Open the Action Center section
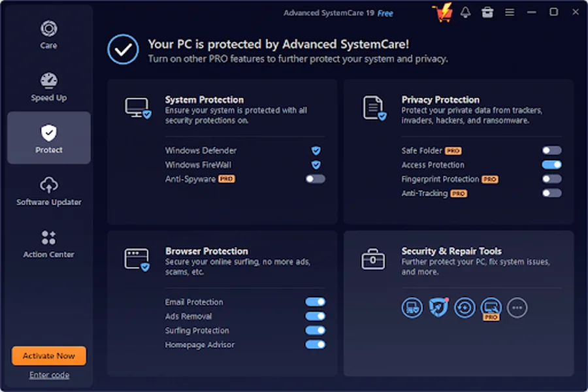Image resolution: width=588 pixels, height=392 pixels. coord(49,244)
